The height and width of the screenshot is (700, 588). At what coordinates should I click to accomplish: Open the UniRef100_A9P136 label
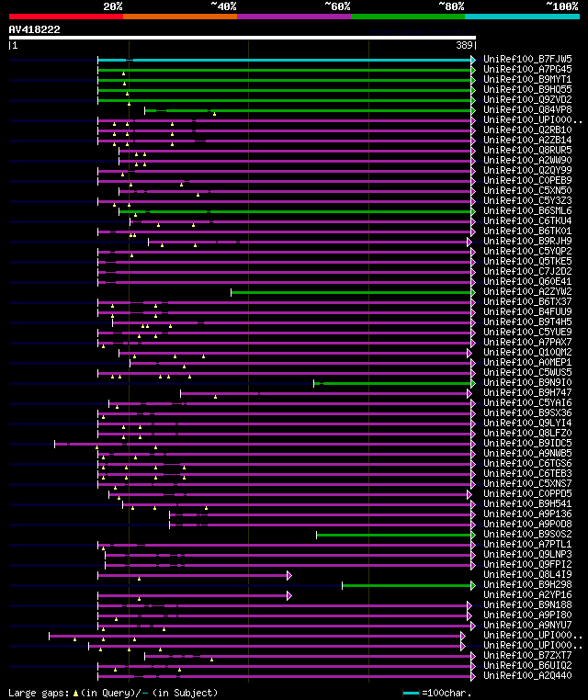click(527, 514)
